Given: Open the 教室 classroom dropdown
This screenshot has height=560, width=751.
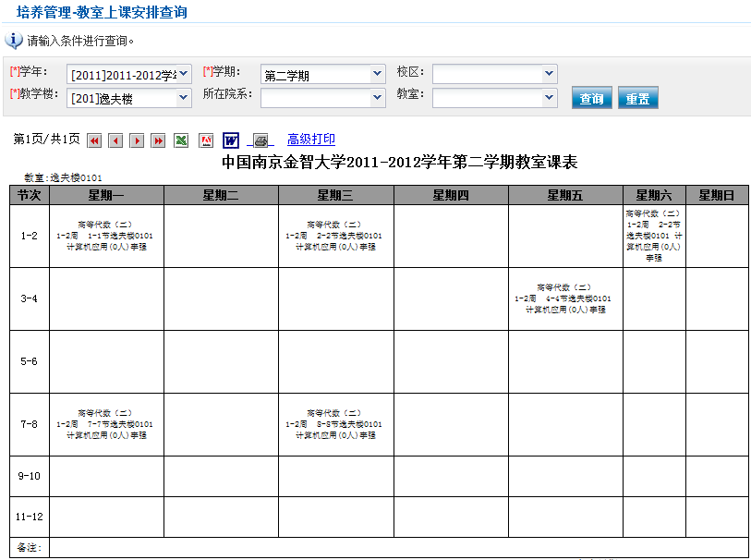Looking at the screenshot, I should pyautogui.click(x=494, y=97).
